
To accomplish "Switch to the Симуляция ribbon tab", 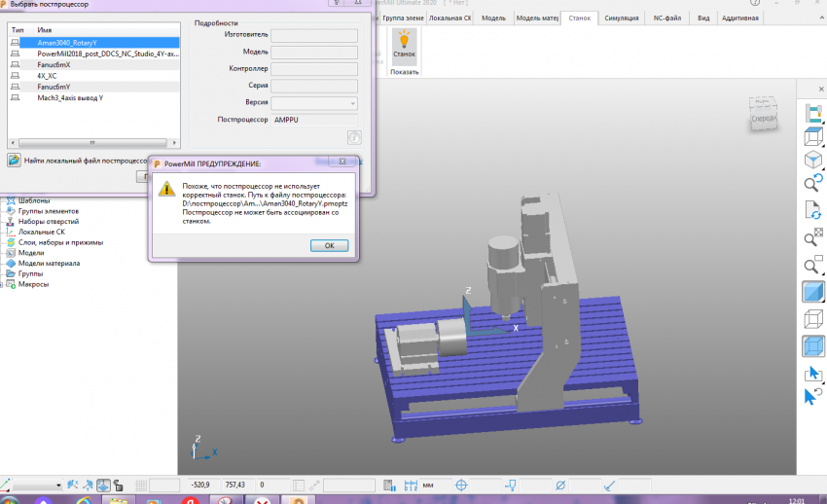I will pos(622,18).
